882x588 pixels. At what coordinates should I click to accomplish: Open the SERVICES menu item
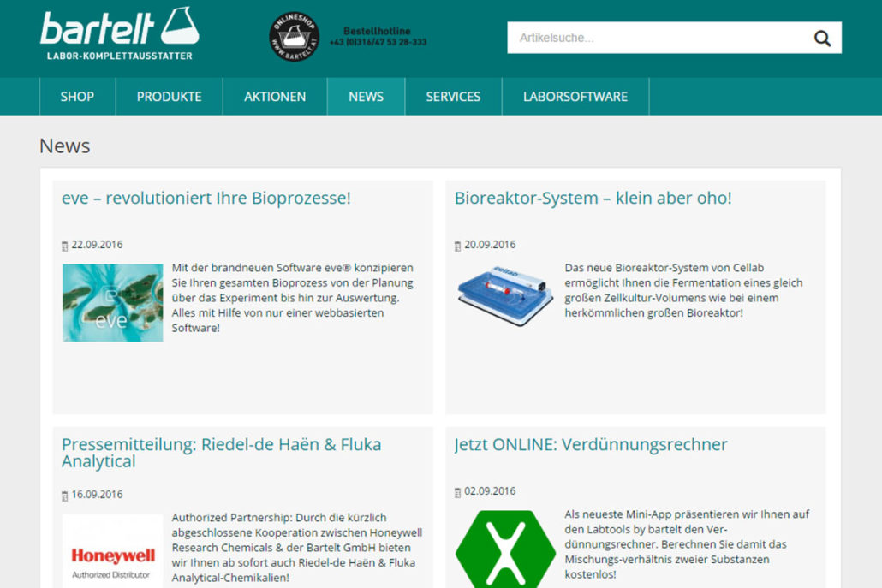click(453, 97)
